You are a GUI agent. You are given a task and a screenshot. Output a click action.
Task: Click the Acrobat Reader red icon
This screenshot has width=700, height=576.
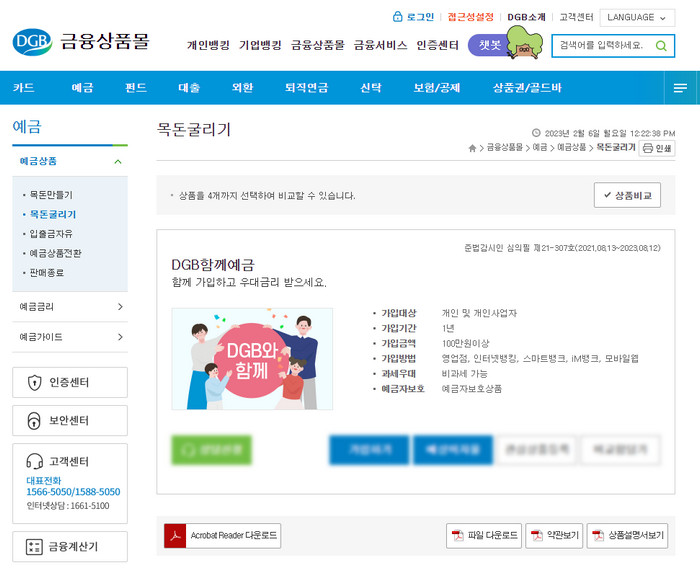click(175, 536)
